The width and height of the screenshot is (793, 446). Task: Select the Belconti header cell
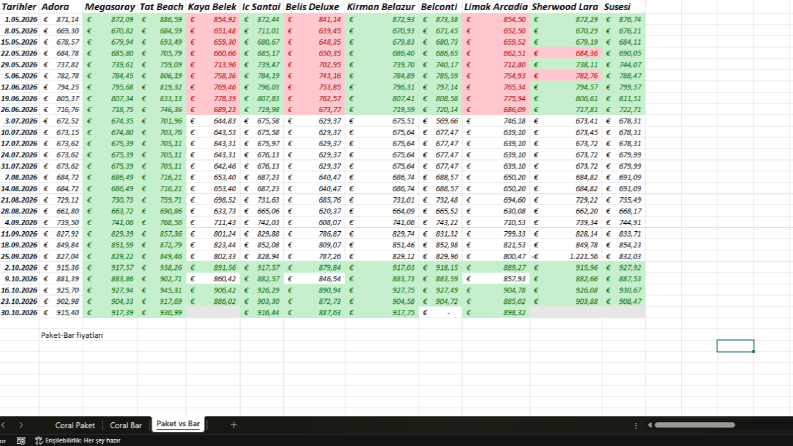coord(440,7)
